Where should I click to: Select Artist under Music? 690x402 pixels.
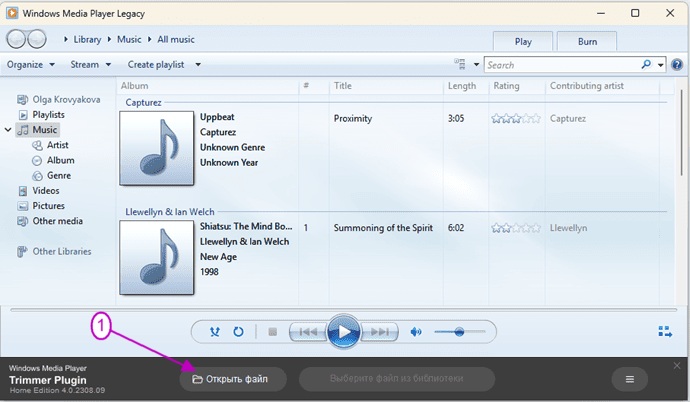tap(50, 145)
